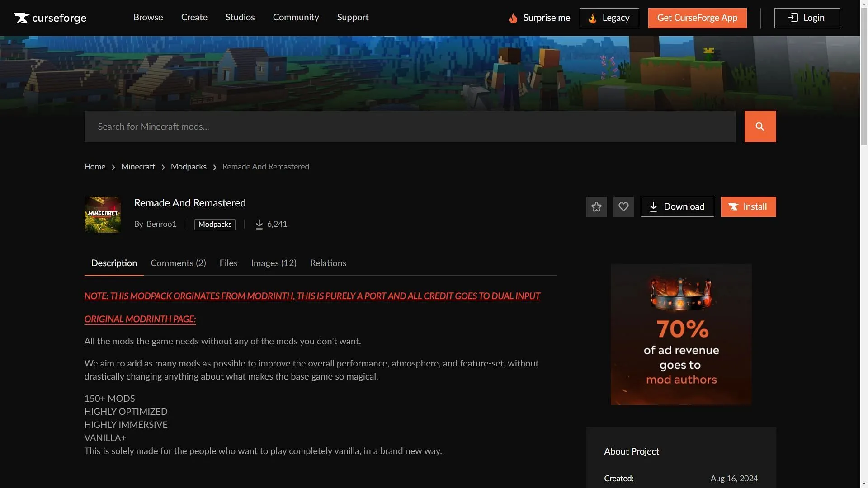Click the Download button icon
This screenshot has height=488, width=868.
652,207
